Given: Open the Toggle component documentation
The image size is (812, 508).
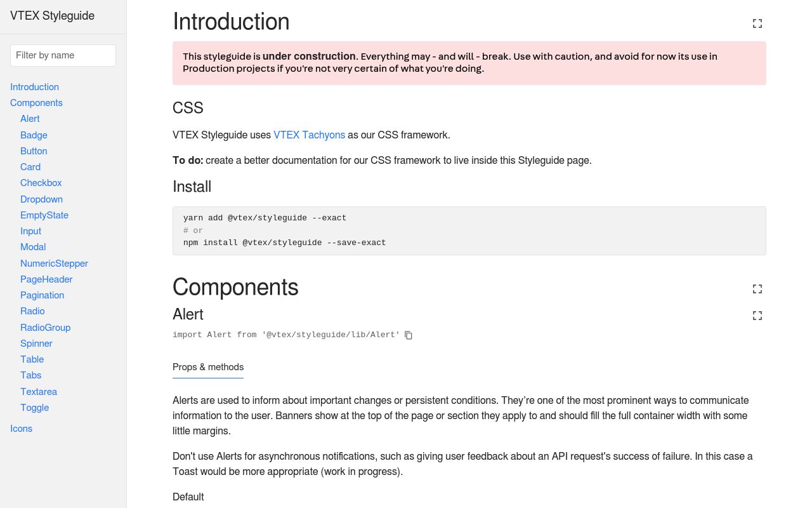Looking at the screenshot, I should [34, 407].
